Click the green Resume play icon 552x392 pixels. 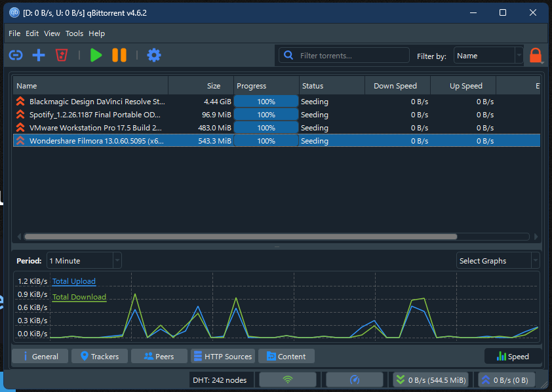(96, 55)
